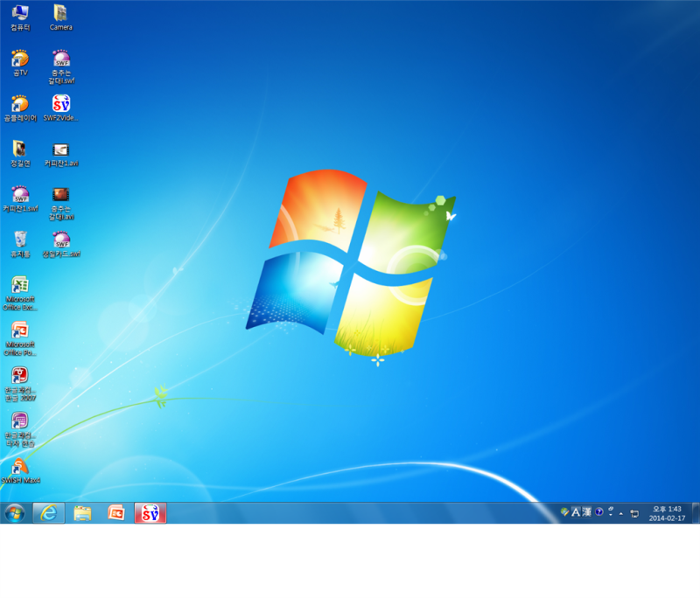Screen dimensions: 700x598
Task: Select the Microsoft Office PowerPoint shortcut
Action: pos(20,339)
